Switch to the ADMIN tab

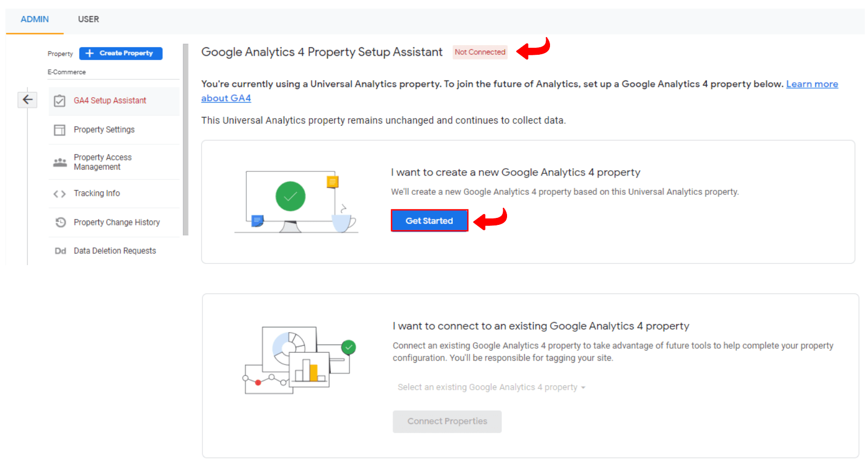coord(34,19)
